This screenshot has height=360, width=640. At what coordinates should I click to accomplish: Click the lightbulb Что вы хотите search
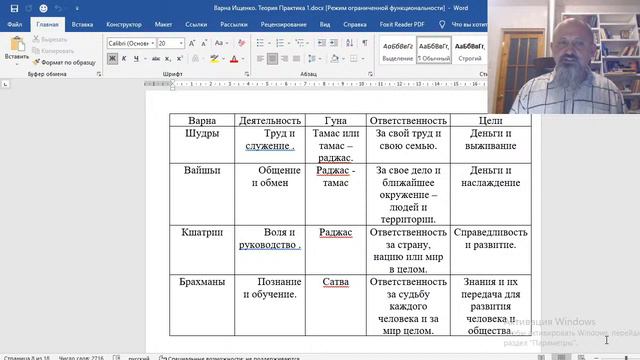point(442,24)
